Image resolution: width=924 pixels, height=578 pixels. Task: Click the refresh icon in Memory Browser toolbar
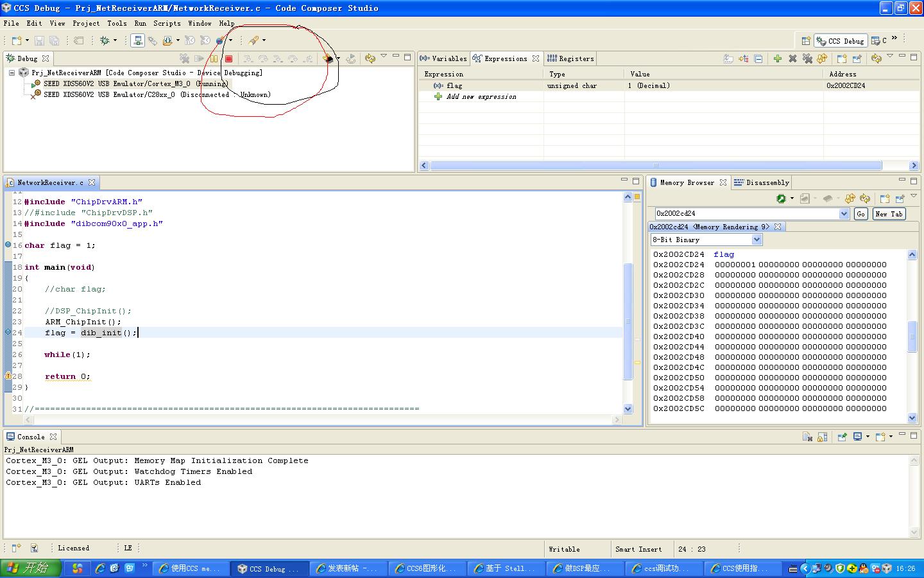pyautogui.click(x=850, y=198)
